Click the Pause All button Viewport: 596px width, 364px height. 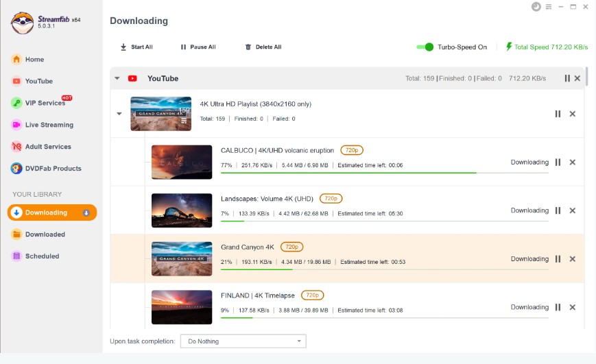point(198,47)
